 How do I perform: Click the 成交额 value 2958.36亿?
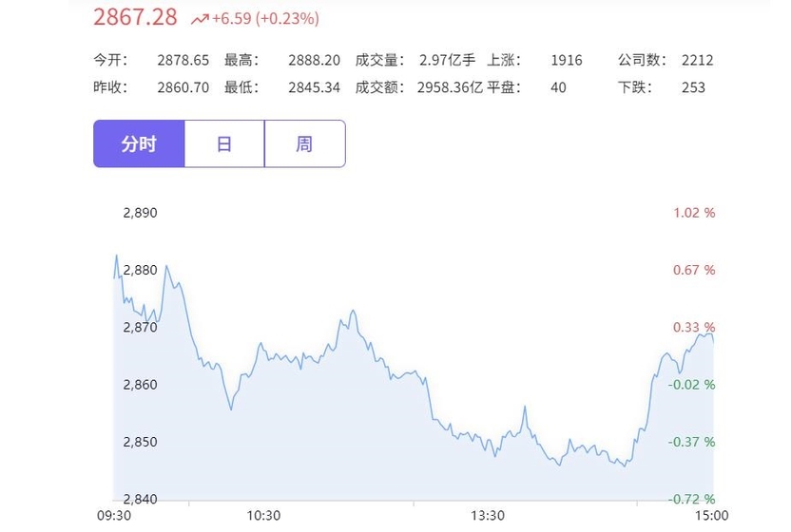450,87
